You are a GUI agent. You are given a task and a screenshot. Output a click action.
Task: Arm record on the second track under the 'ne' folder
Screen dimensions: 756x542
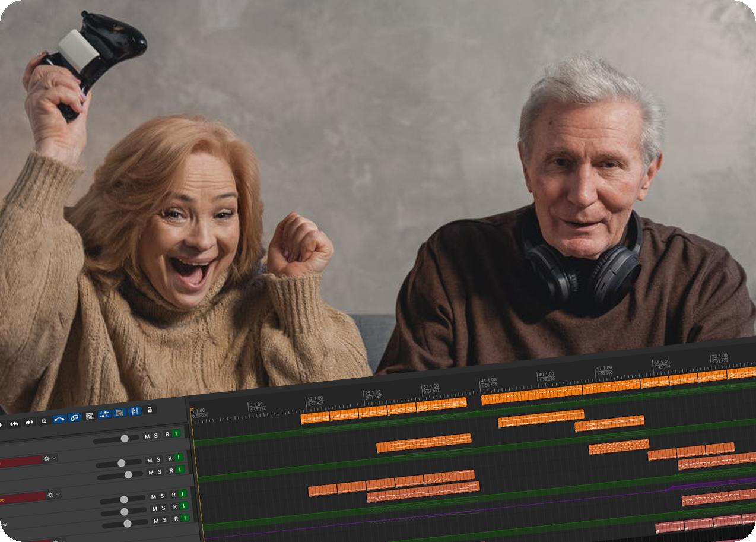pyautogui.click(x=175, y=507)
